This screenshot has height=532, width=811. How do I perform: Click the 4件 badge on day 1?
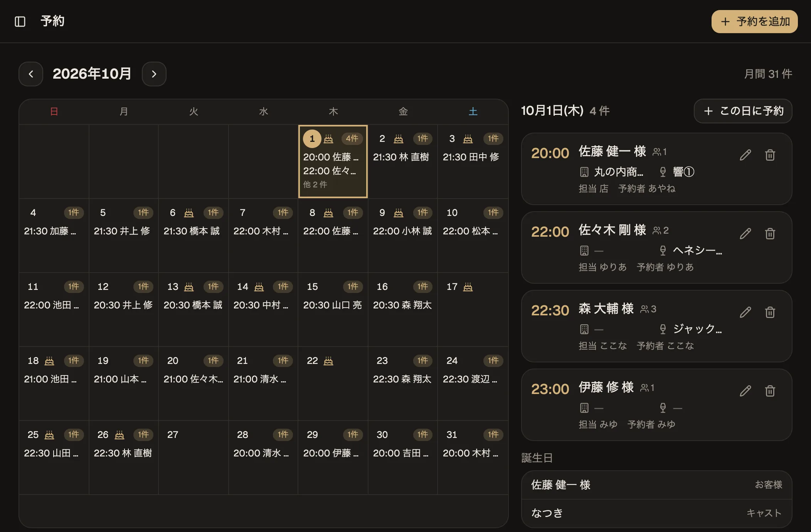(x=352, y=139)
